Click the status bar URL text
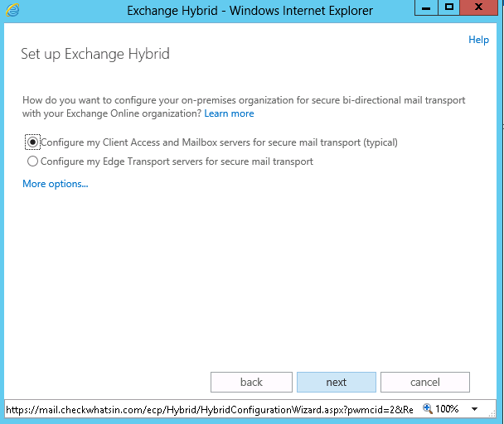504x424 pixels. coord(210,410)
